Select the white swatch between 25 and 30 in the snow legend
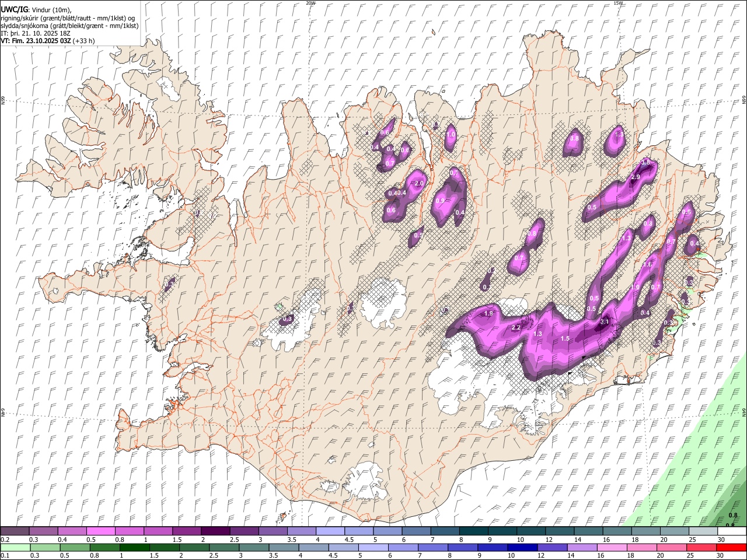 (703, 531)
